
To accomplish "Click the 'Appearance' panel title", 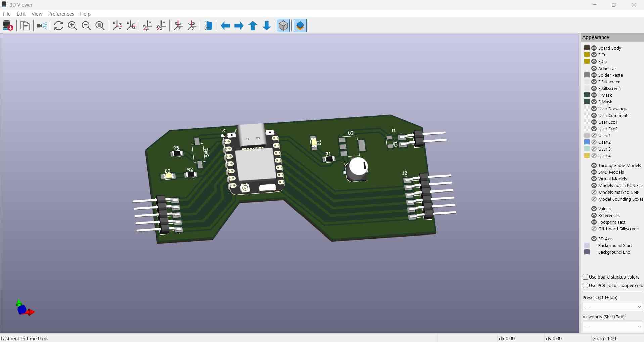I will [x=596, y=37].
